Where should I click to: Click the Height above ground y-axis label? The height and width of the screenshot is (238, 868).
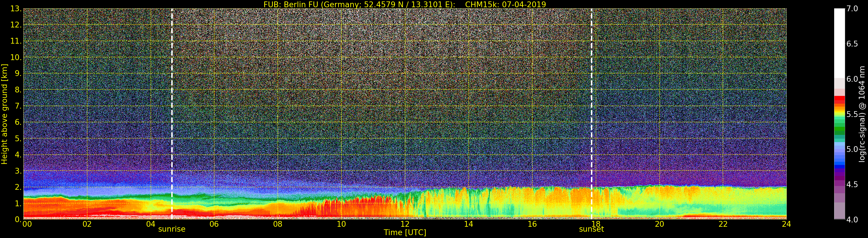(4, 114)
